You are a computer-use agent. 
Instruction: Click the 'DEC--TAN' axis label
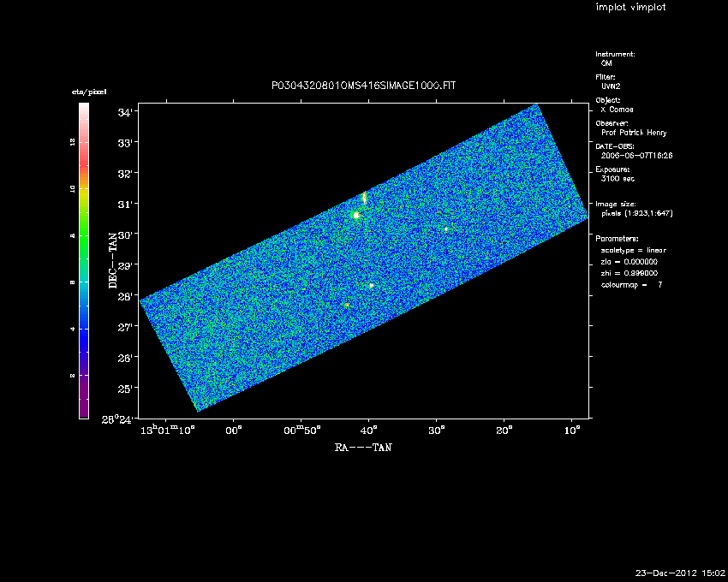pos(113,261)
